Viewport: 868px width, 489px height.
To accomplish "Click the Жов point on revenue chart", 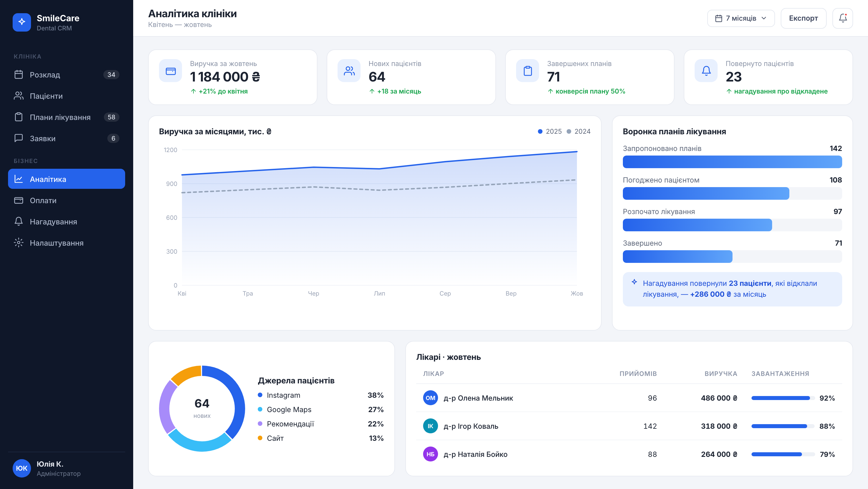I will pyautogui.click(x=577, y=152).
